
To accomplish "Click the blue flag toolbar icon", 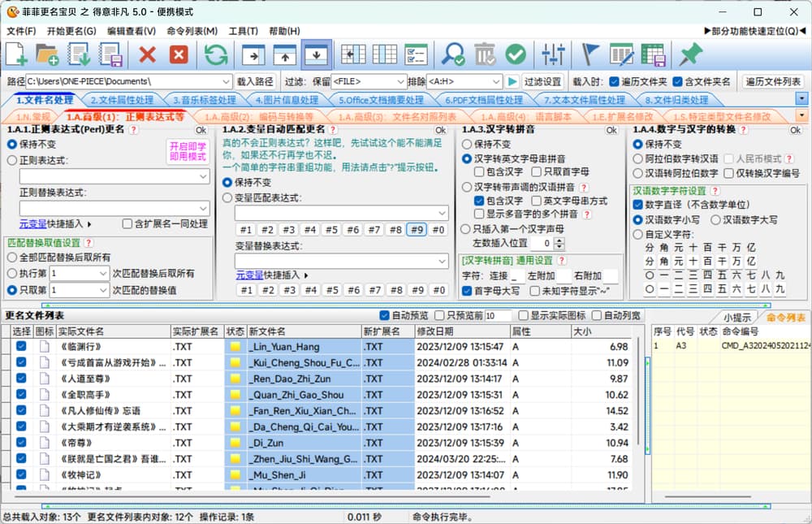I will (590, 54).
